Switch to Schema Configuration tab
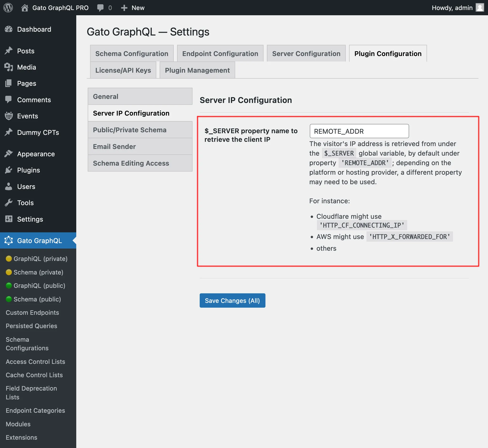The height and width of the screenshot is (448, 488). (132, 53)
